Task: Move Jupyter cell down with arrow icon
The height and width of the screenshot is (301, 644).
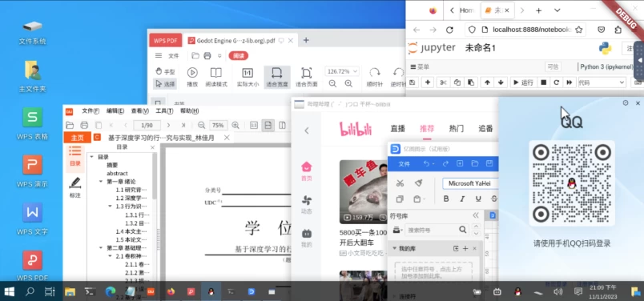Action: pyautogui.click(x=501, y=82)
